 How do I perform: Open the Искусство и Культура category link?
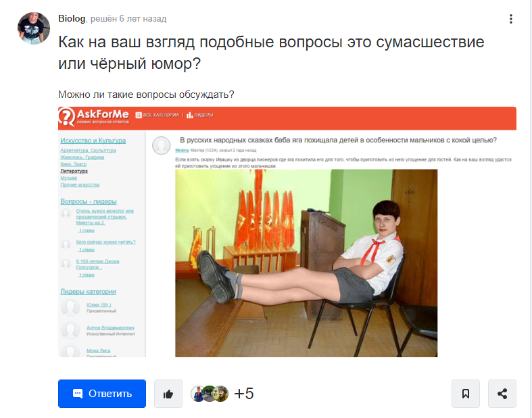[93, 140]
